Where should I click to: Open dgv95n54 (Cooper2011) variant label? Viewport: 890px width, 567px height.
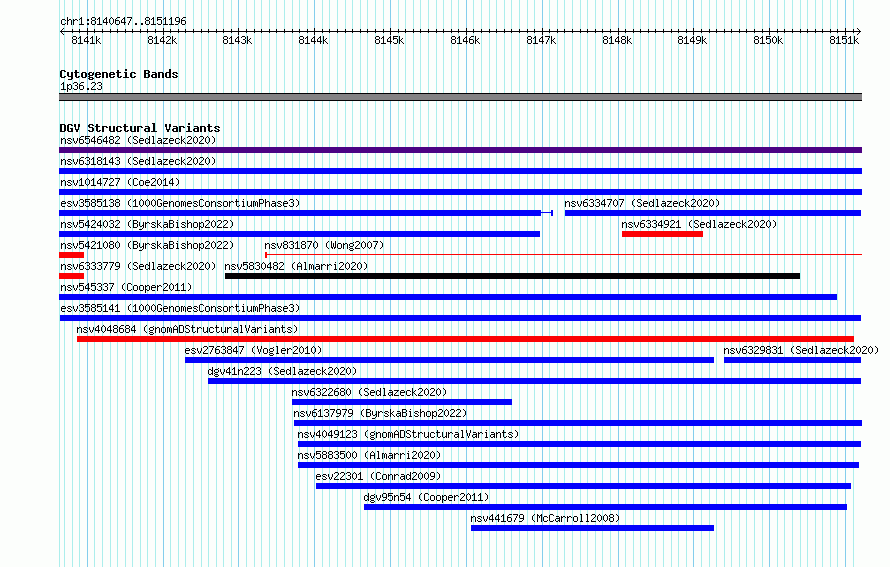pyautogui.click(x=426, y=497)
